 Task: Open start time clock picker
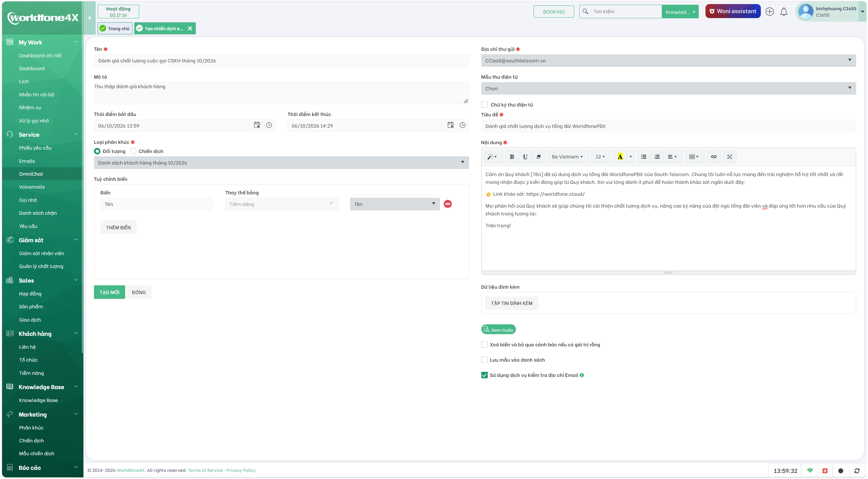click(x=269, y=125)
